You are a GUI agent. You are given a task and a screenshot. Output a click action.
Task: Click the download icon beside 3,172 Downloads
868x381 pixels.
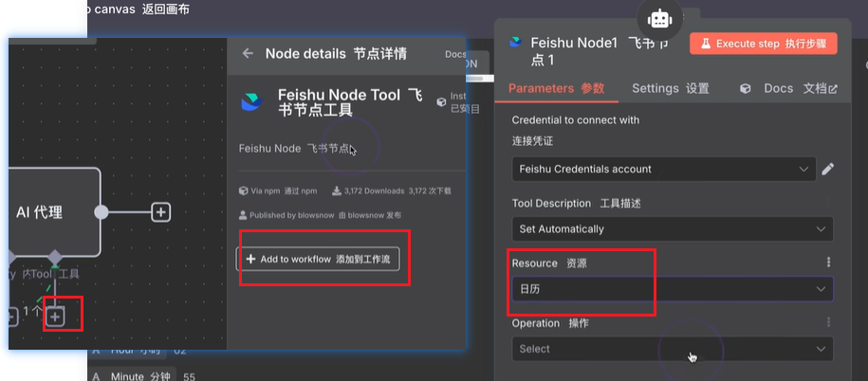coord(336,190)
